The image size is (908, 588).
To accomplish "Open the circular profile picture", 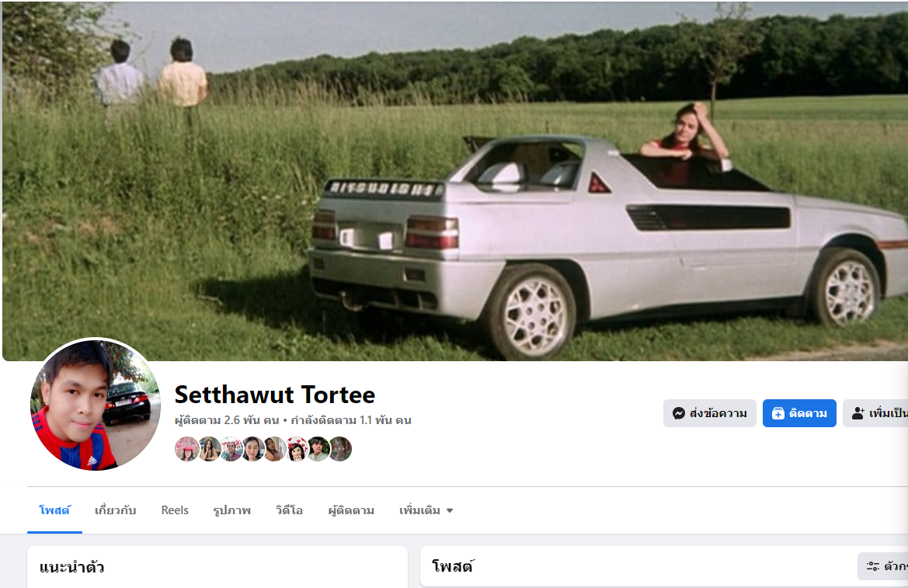I will pyautogui.click(x=96, y=405).
